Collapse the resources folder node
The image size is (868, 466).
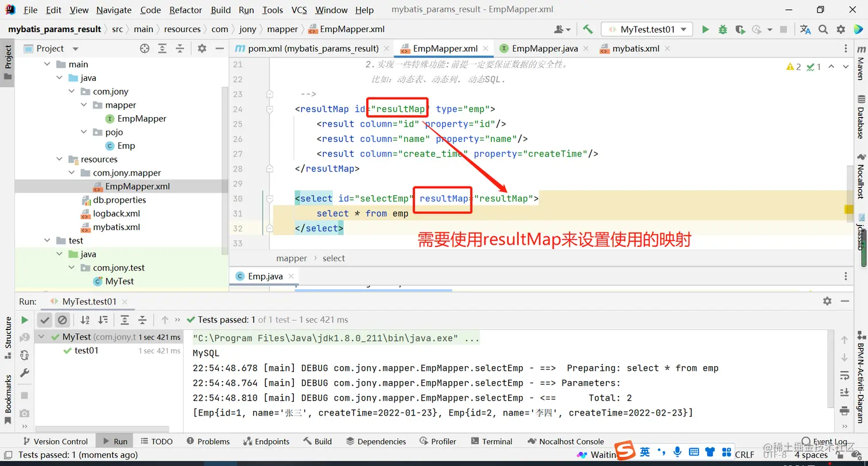tap(59, 160)
